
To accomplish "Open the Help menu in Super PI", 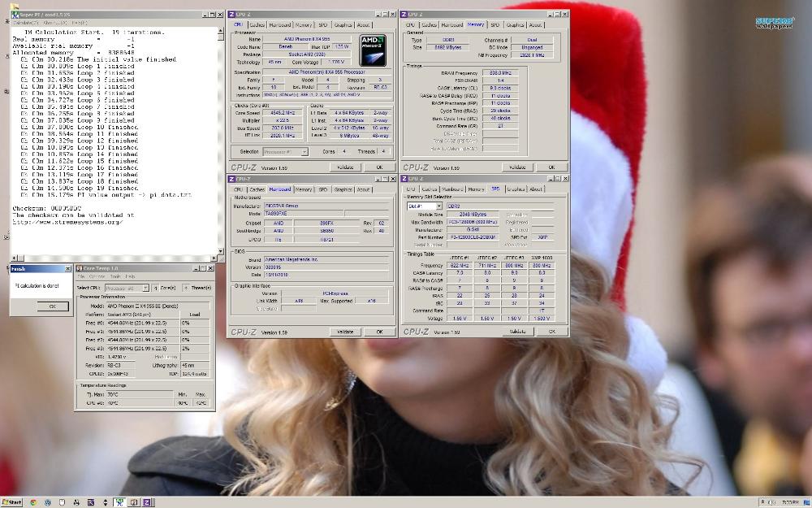I will coord(79,23).
